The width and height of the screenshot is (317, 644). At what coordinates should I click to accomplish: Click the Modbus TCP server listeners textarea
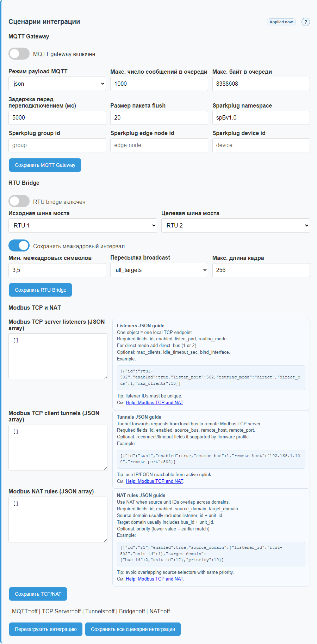click(x=58, y=356)
